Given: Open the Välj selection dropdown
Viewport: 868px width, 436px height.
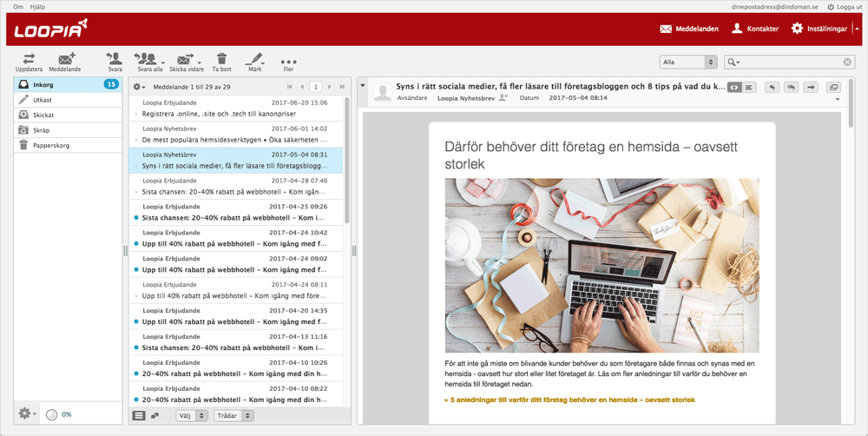Looking at the screenshot, I should click(x=192, y=415).
